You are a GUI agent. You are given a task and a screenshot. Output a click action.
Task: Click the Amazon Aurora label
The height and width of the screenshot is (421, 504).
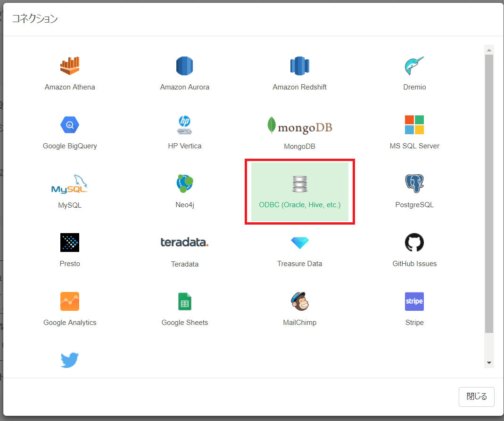[184, 87]
